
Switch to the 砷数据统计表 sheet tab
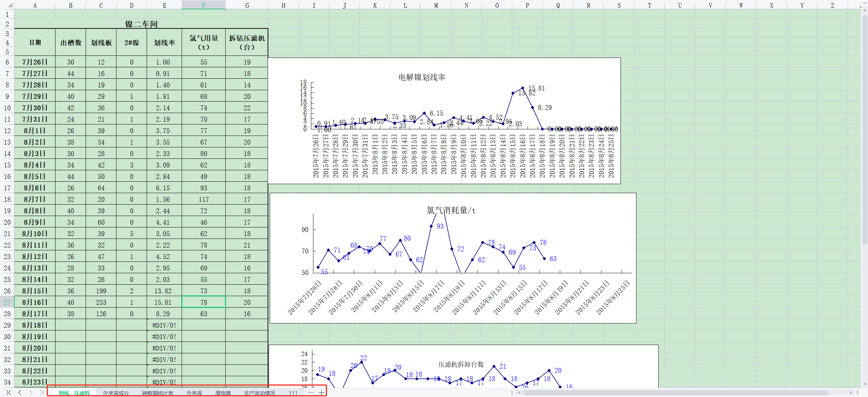(158, 392)
